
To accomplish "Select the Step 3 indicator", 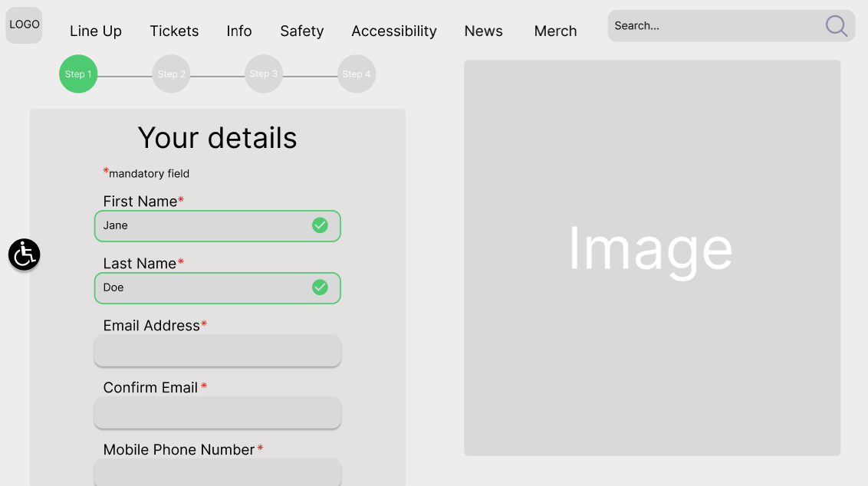I will 264,74.
